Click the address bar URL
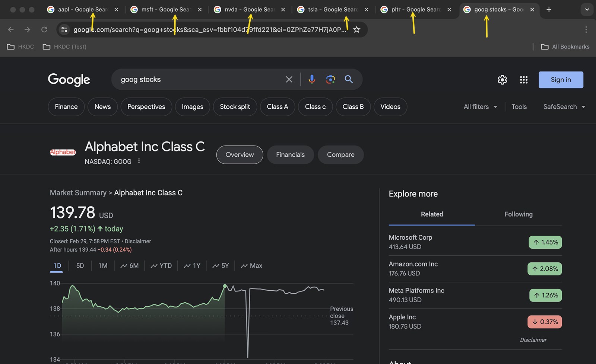Viewport: 596px width, 364px height. click(x=209, y=29)
